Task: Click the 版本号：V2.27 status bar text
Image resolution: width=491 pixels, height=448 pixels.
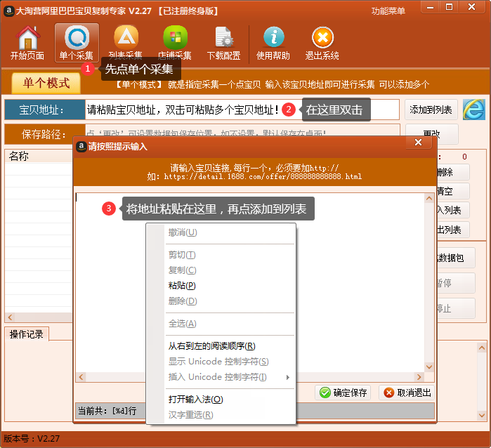Action: [x=32, y=439]
